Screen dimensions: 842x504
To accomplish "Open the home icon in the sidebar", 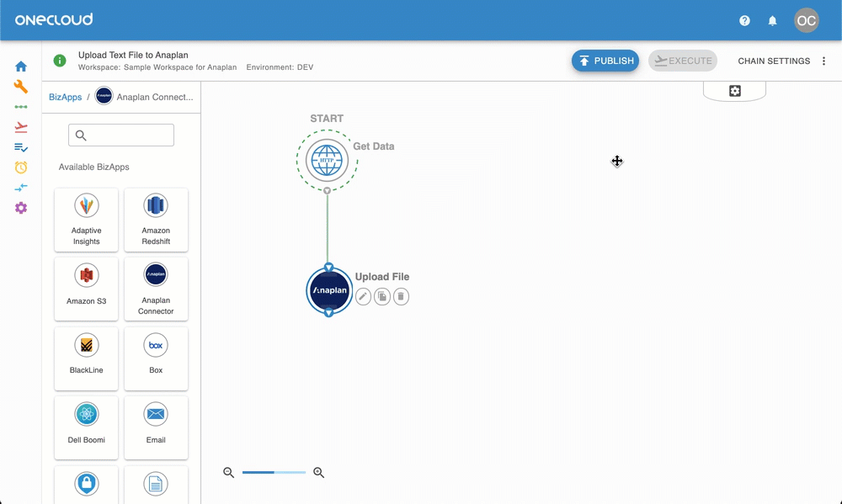I will coord(21,66).
